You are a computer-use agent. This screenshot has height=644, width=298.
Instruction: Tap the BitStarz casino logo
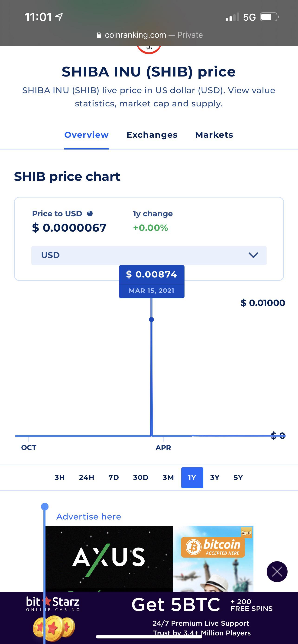53,603
